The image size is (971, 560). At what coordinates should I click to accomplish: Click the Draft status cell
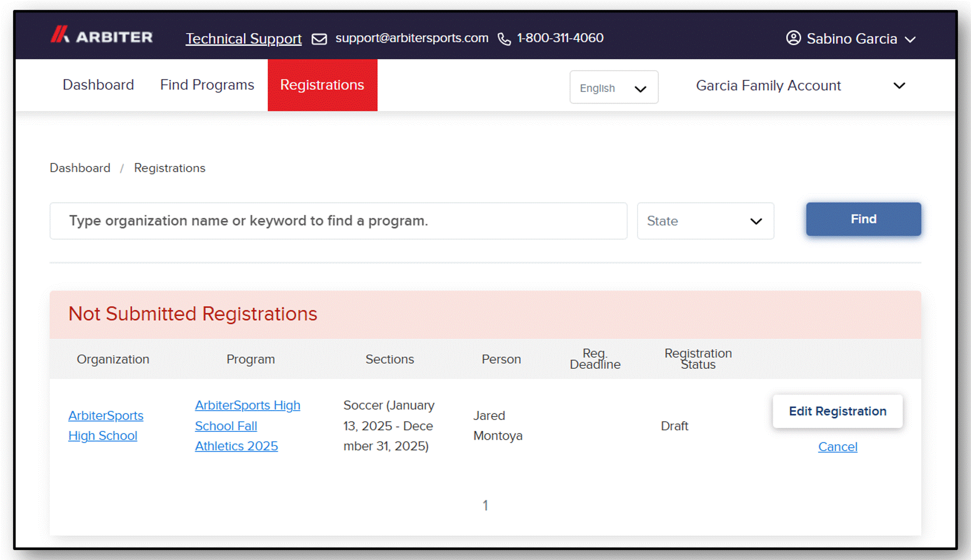coord(674,426)
